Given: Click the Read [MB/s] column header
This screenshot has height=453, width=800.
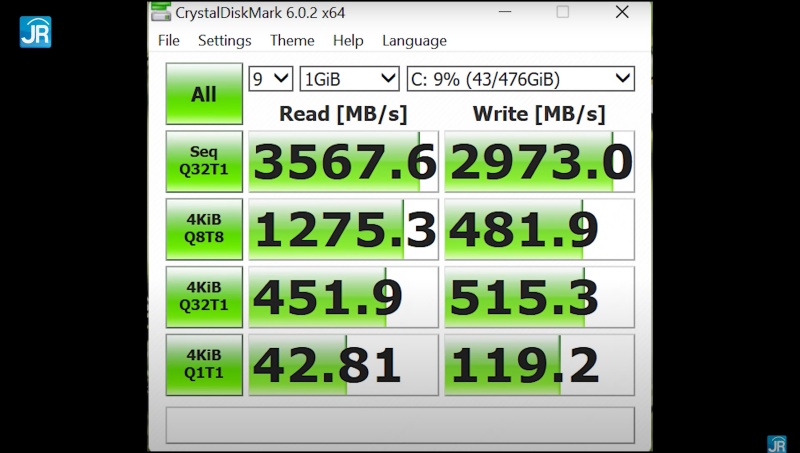Looking at the screenshot, I should [x=343, y=114].
